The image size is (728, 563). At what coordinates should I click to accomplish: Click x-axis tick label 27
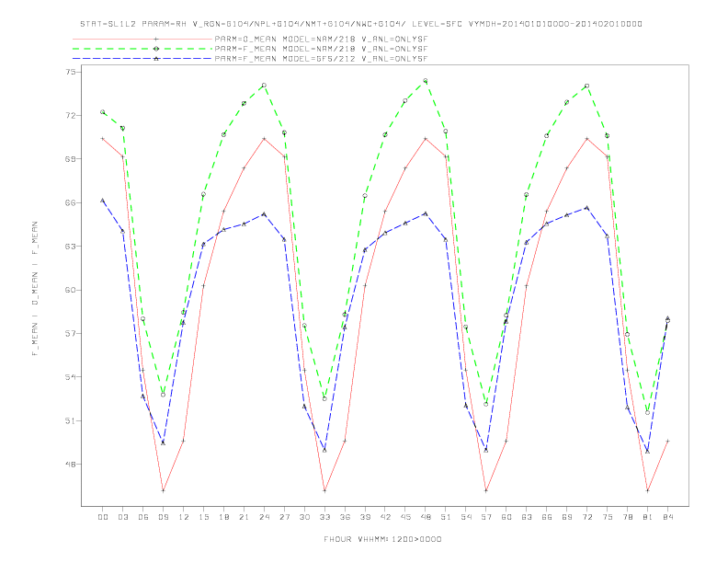coord(284,517)
